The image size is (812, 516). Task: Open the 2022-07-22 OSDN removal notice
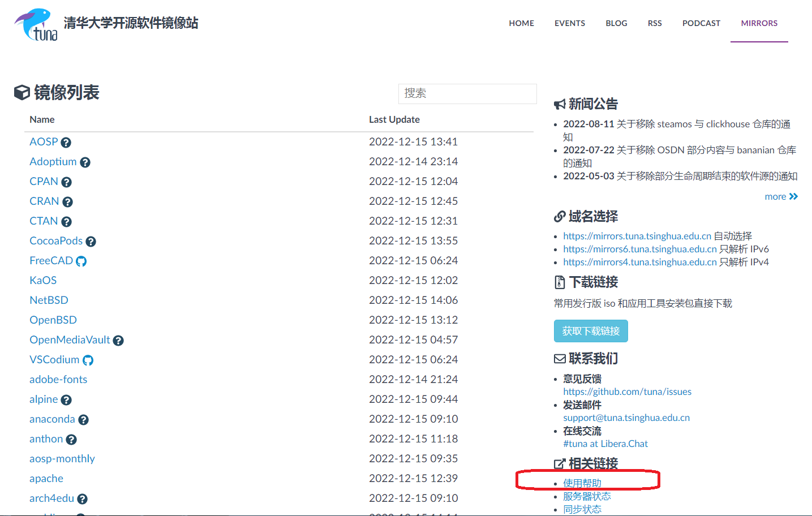680,156
